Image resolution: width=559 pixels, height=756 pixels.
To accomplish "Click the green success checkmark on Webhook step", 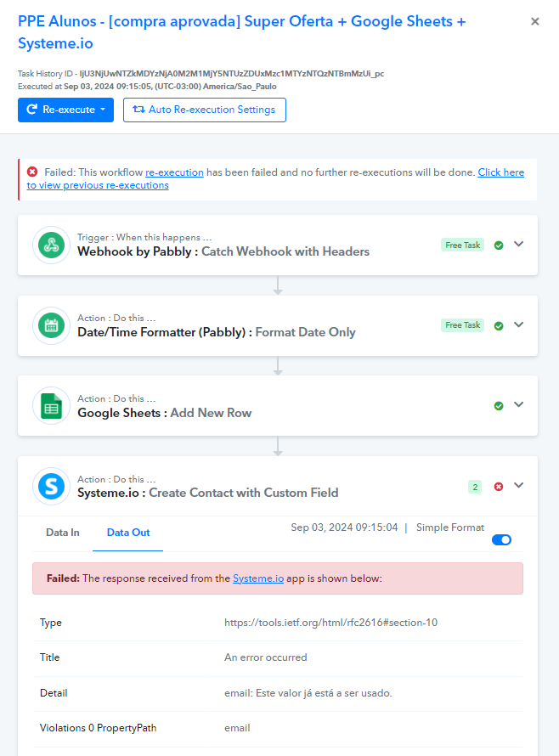I will pos(499,245).
